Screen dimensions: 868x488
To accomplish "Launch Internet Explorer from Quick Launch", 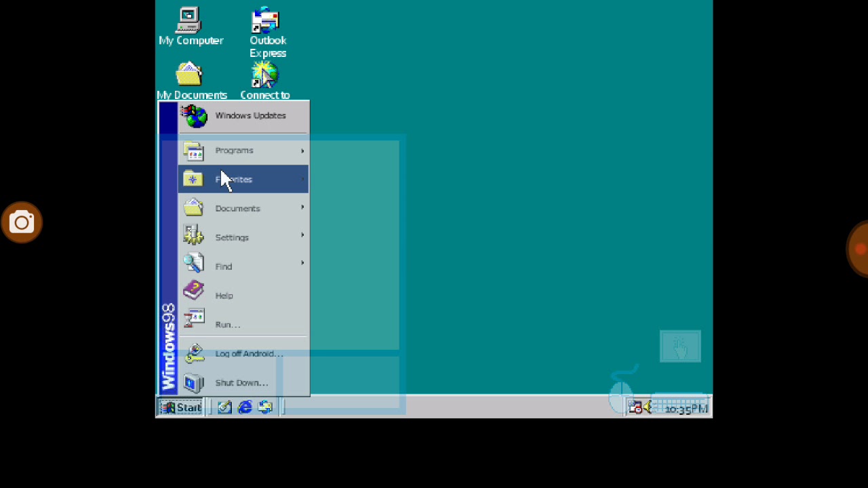I will tap(245, 407).
